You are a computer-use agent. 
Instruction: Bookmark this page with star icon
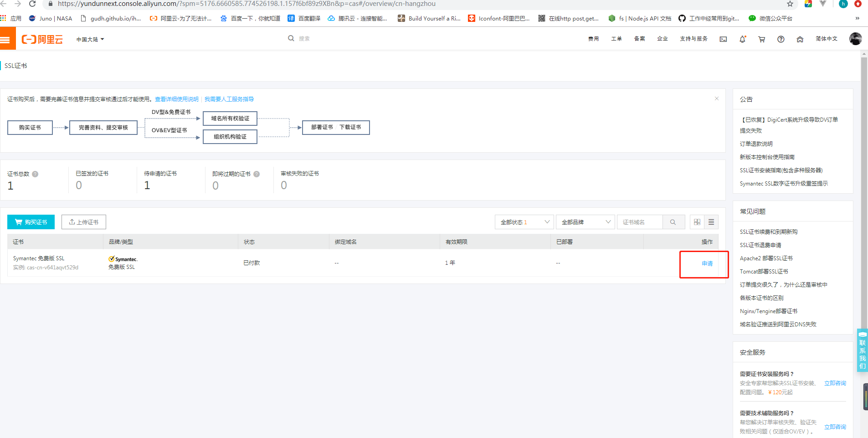790,4
